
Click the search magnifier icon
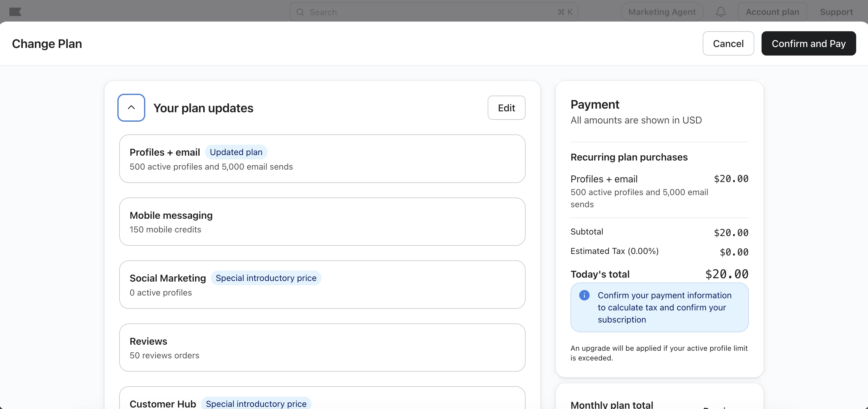click(300, 12)
